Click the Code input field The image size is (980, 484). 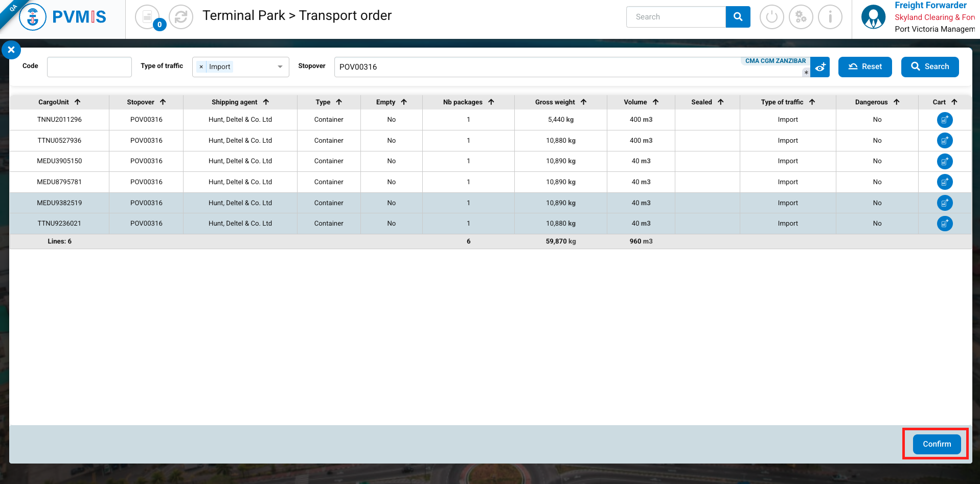click(x=89, y=67)
